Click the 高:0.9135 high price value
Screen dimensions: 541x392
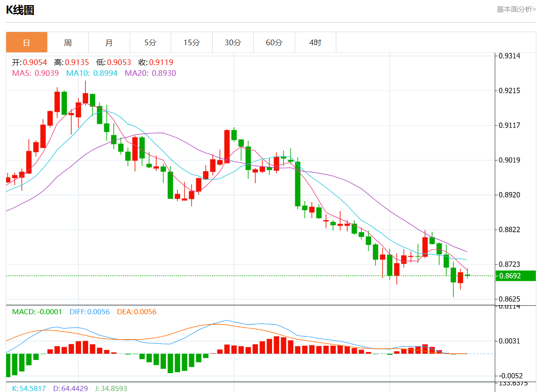pyautogui.click(x=71, y=62)
